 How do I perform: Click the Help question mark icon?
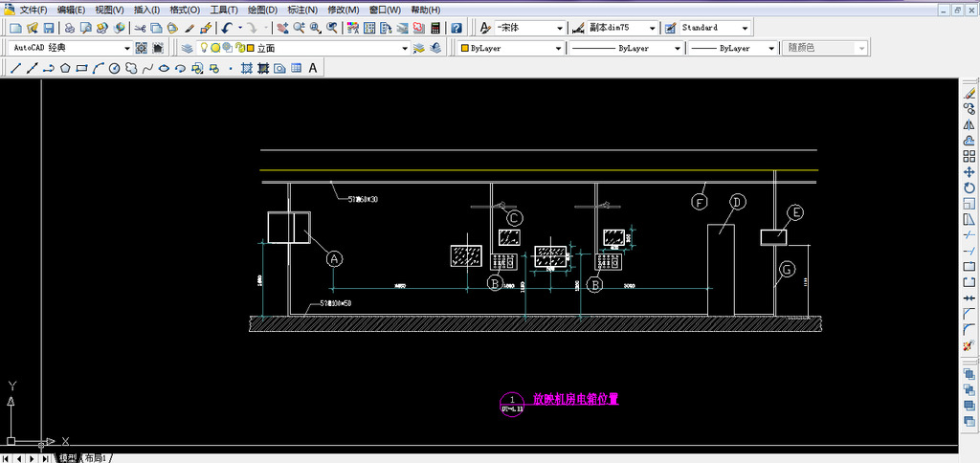pyautogui.click(x=457, y=28)
